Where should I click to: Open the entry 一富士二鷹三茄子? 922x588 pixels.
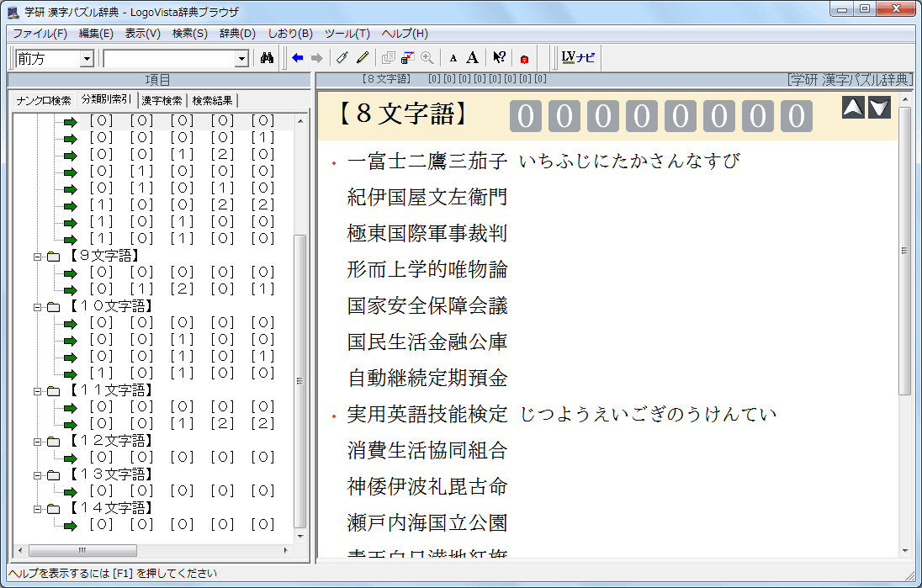tap(427, 162)
